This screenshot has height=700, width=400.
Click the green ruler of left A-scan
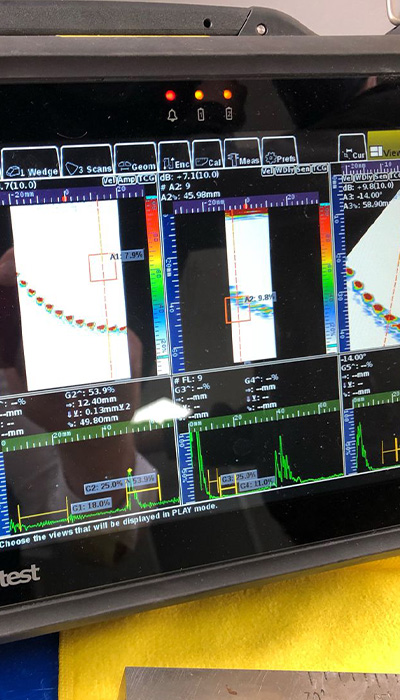pyautogui.click(x=87, y=436)
